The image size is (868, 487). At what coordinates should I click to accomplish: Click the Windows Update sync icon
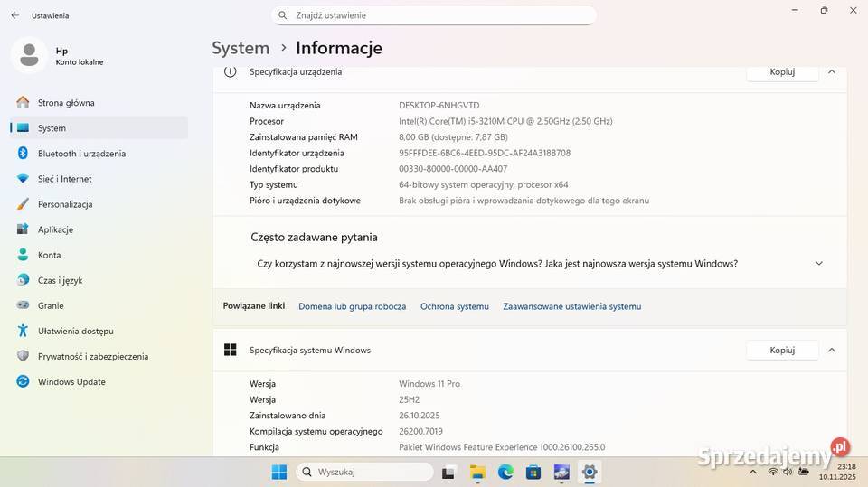point(23,381)
